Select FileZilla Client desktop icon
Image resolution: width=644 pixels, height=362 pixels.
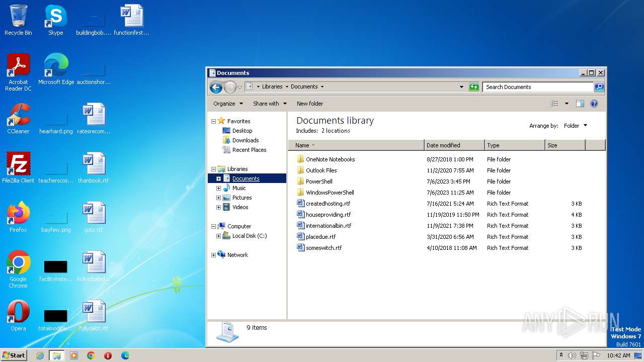pyautogui.click(x=18, y=168)
